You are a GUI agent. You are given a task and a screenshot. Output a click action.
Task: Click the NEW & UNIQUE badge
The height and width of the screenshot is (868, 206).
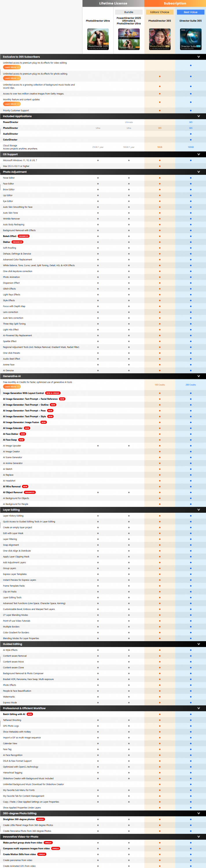point(53,393)
